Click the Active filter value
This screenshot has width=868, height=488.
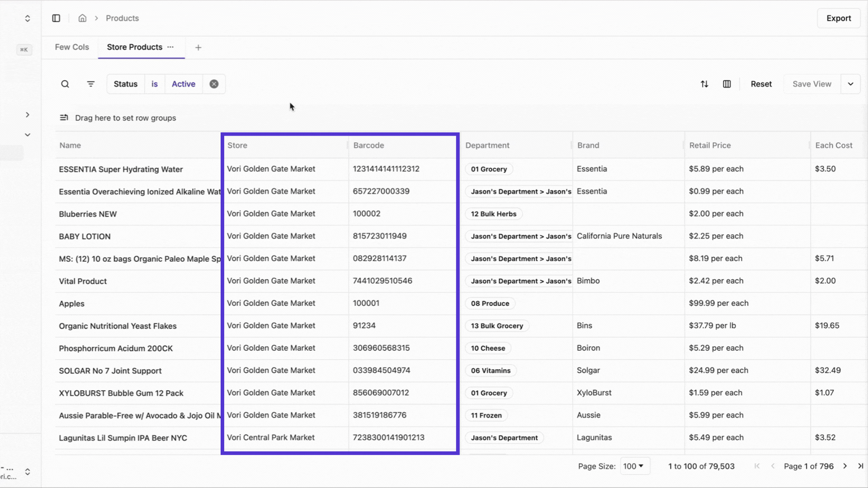pos(184,84)
